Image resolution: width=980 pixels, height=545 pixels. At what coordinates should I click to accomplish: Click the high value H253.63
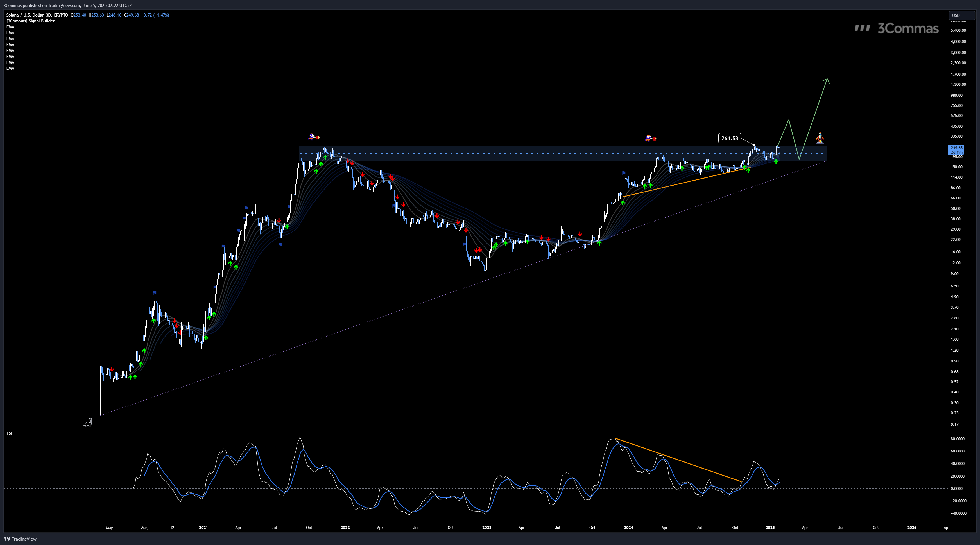tap(96, 15)
